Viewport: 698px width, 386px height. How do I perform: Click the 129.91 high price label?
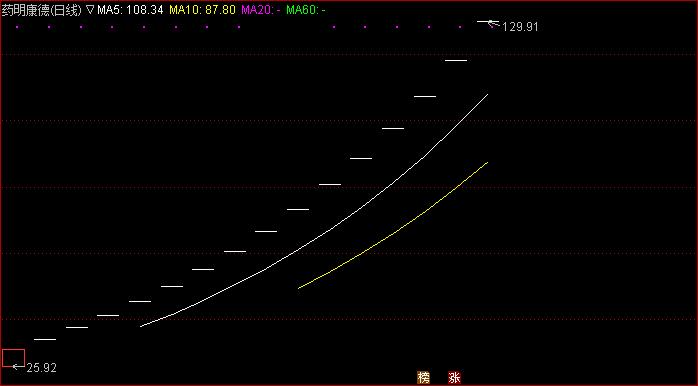point(520,27)
